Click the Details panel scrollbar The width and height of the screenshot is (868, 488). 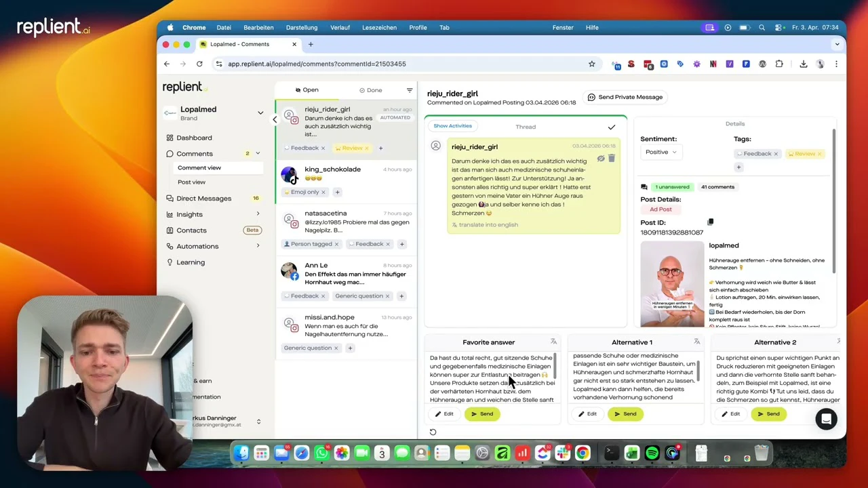click(x=833, y=200)
